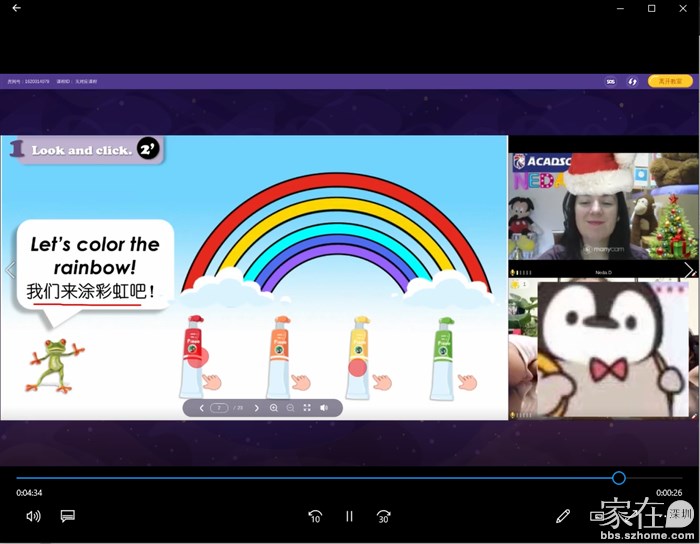This screenshot has height=544, width=700.
Task: Go to next slide in courseware toolbar
Action: coord(256,408)
